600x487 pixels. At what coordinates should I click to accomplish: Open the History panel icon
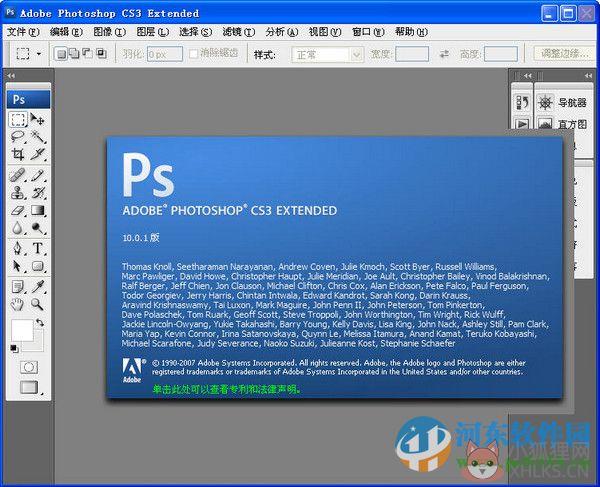(523, 103)
